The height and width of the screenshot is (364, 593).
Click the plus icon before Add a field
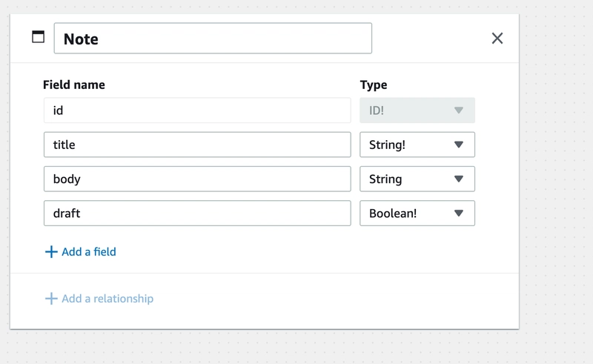point(51,251)
